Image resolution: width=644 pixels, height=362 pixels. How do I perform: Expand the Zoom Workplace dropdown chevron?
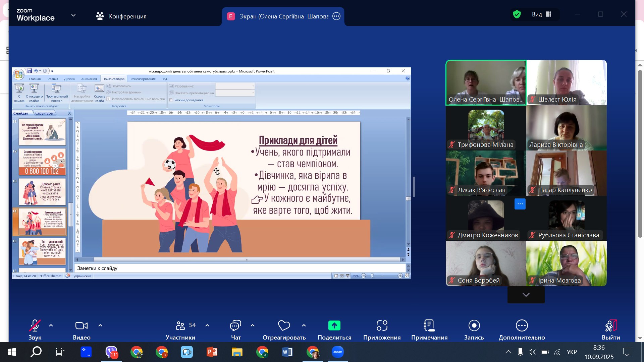point(73,15)
